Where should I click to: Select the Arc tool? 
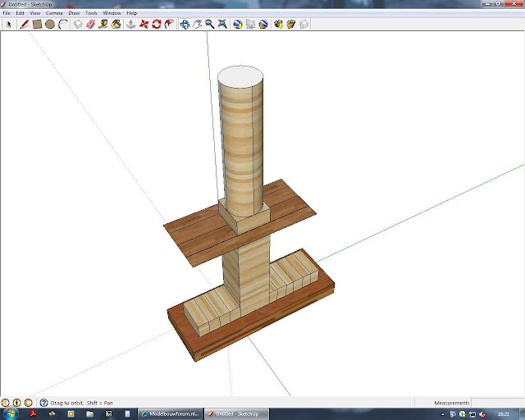click(x=62, y=24)
